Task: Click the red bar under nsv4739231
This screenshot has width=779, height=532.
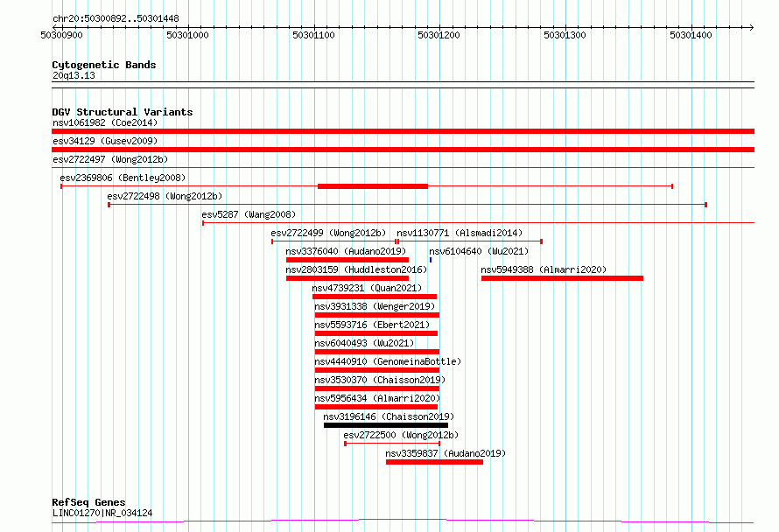Action: (x=375, y=297)
